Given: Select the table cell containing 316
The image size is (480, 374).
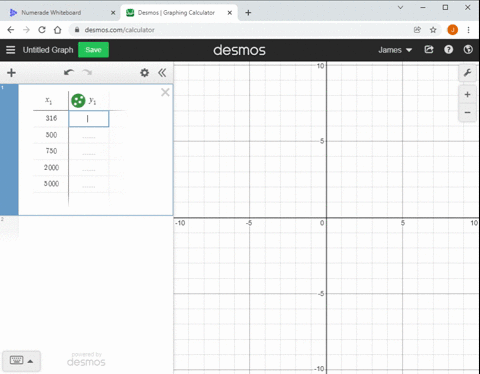Looking at the screenshot, I should pos(51,118).
